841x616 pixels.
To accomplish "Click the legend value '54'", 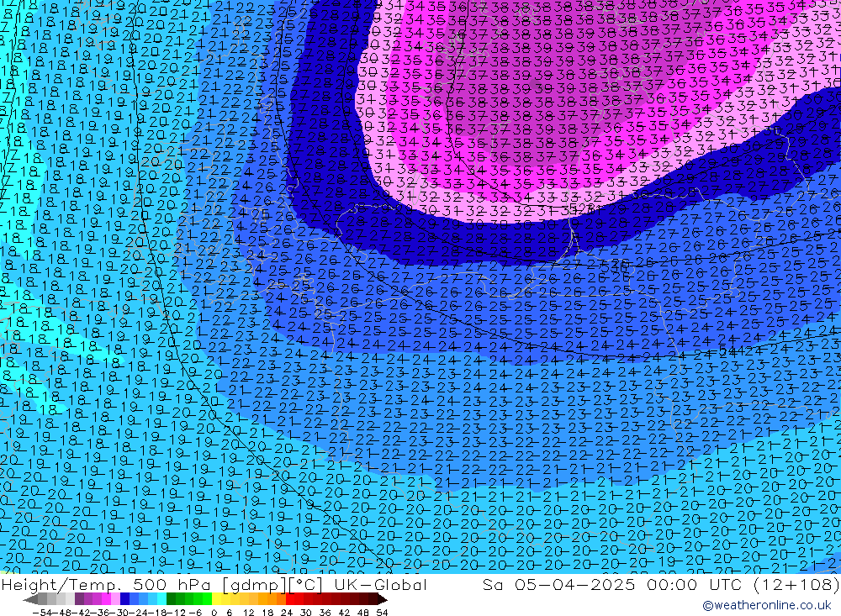I will (x=382, y=613).
